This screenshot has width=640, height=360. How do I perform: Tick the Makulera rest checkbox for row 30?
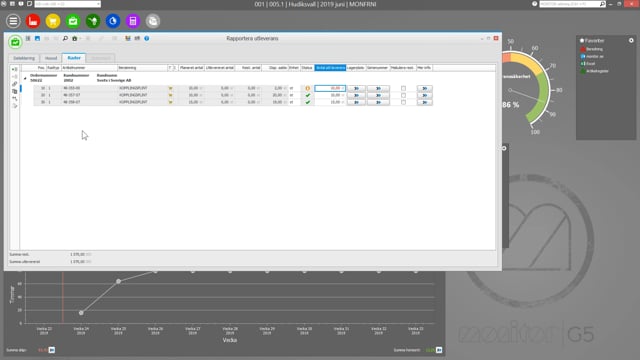point(403,102)
